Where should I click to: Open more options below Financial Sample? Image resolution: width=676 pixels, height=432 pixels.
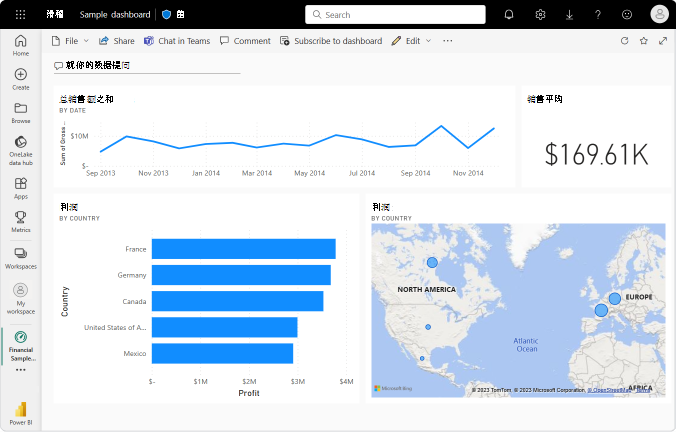coord(21,370)
